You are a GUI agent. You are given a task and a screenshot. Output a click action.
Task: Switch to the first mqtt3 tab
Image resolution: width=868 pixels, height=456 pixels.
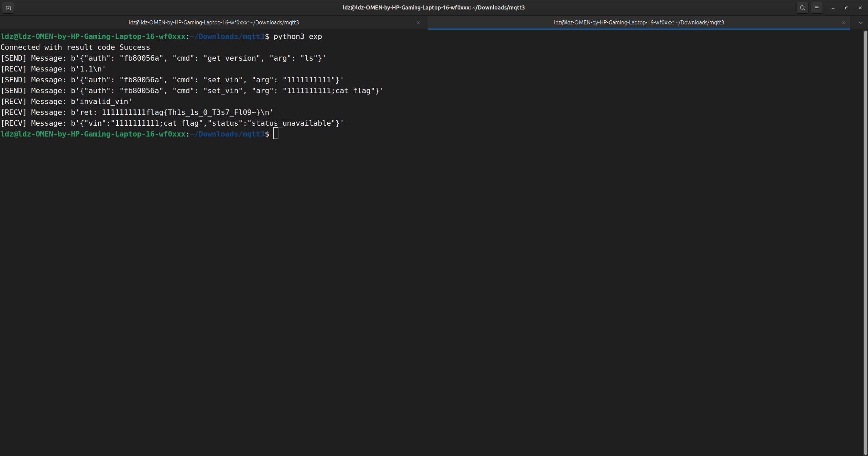[x=214, y=23]
